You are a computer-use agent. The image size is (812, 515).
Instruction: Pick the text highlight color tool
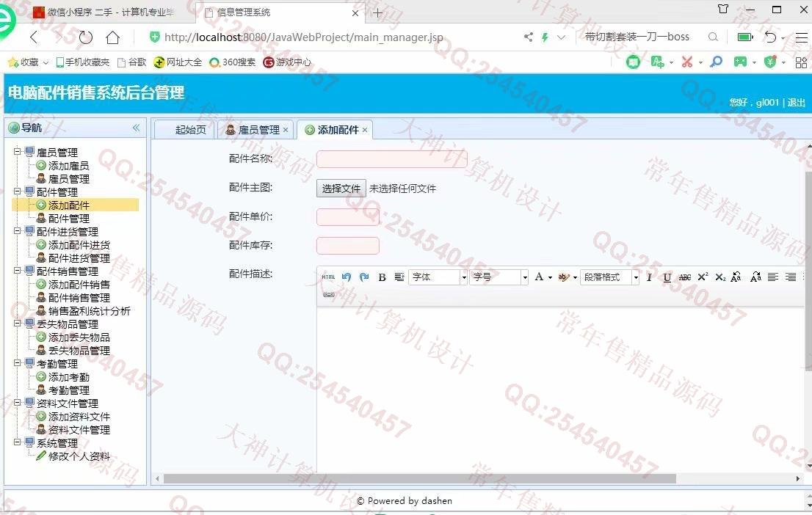[563, 277]
